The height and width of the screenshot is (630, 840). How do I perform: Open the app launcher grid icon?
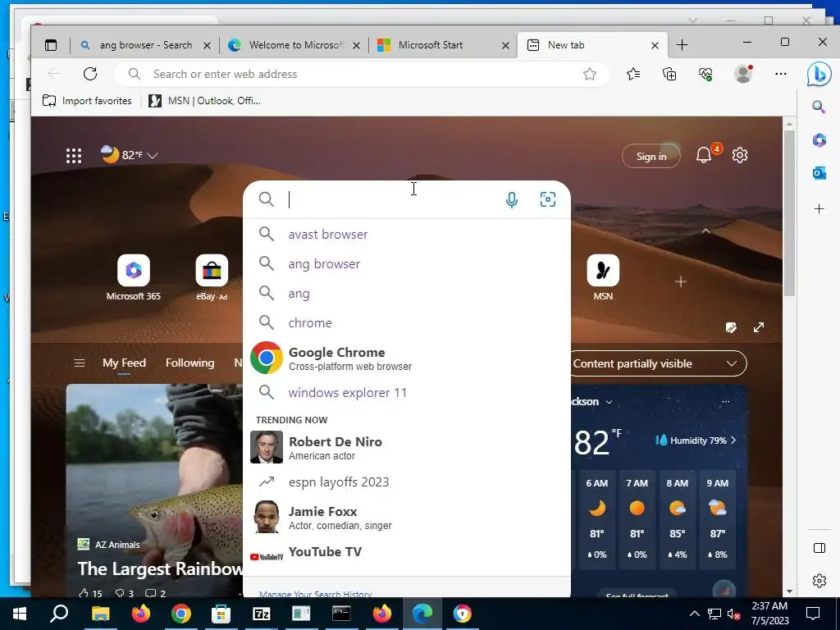click(74, 156)
